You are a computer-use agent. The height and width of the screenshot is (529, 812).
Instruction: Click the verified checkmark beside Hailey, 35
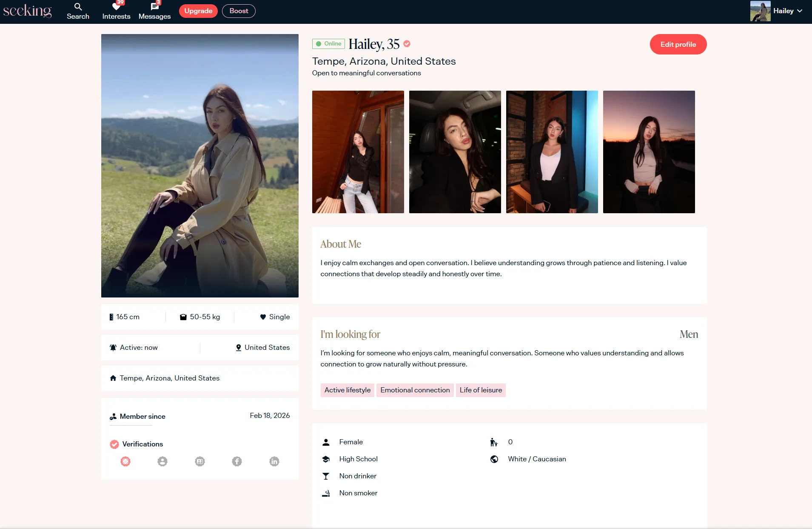coord(407,44)
